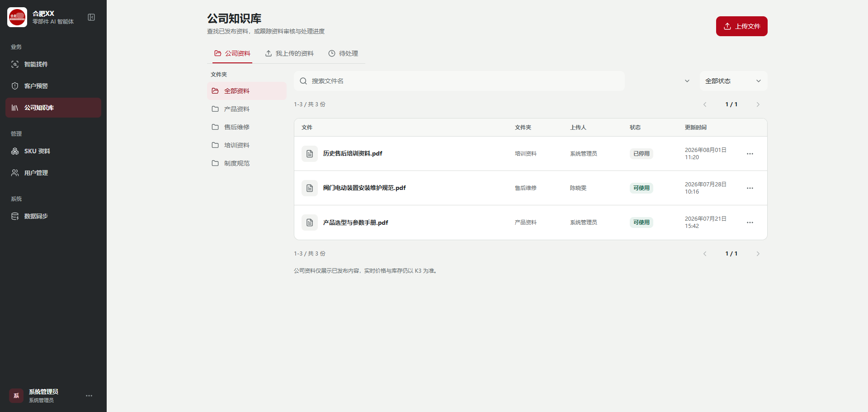Viewport: 868px width, 412px height.
Task: Click 培训资料 cell in table row
Action: click(x=526, y=154)
